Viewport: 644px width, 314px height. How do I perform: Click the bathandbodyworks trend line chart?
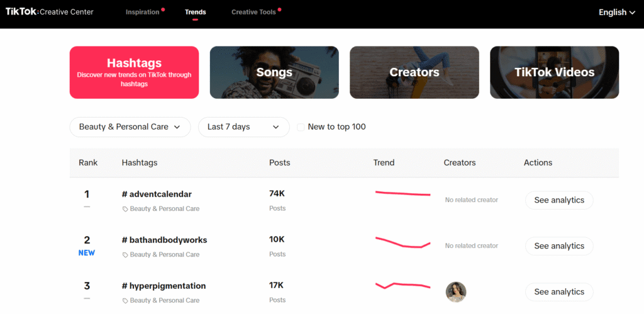tap(402, 242)
